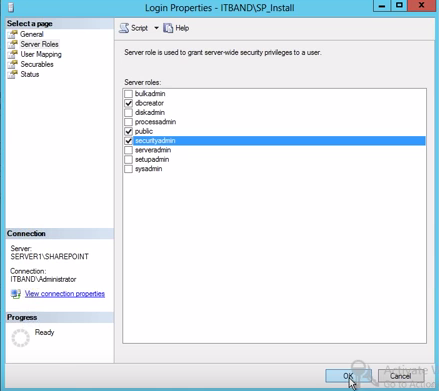Click the Status page icon
The height and width of the screenshot is (391, 439).
click(x=13, y=74)
